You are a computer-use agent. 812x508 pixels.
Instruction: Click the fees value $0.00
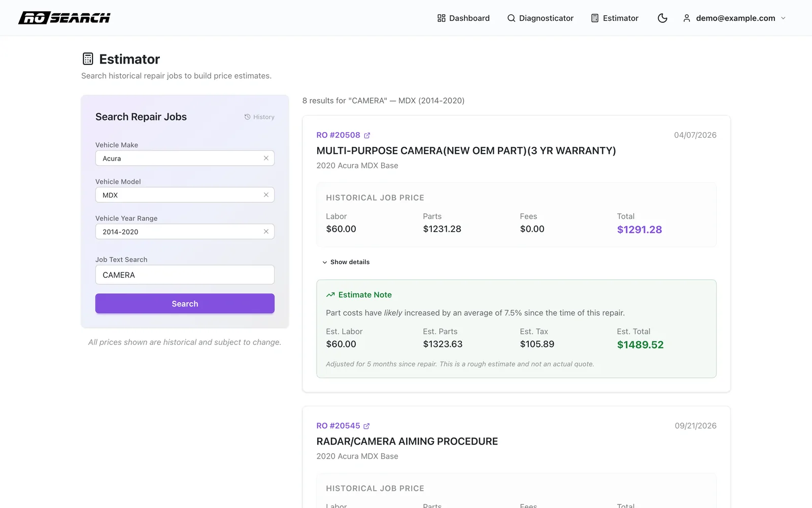[x=532, y=229]
